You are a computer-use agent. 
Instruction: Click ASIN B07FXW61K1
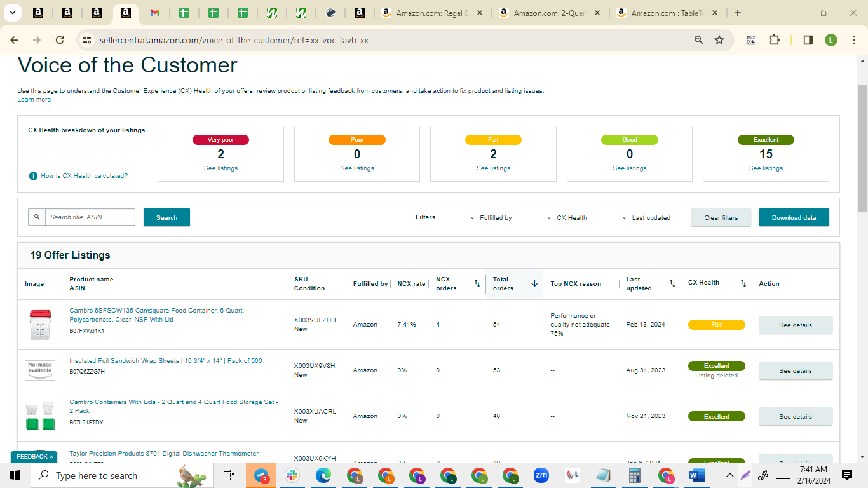[87, 331]
